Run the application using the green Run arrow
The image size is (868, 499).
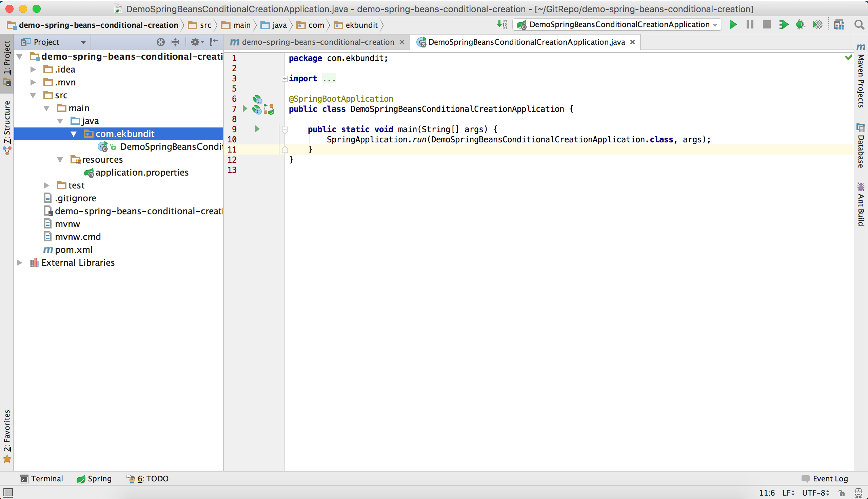click(x=733, y=24)
